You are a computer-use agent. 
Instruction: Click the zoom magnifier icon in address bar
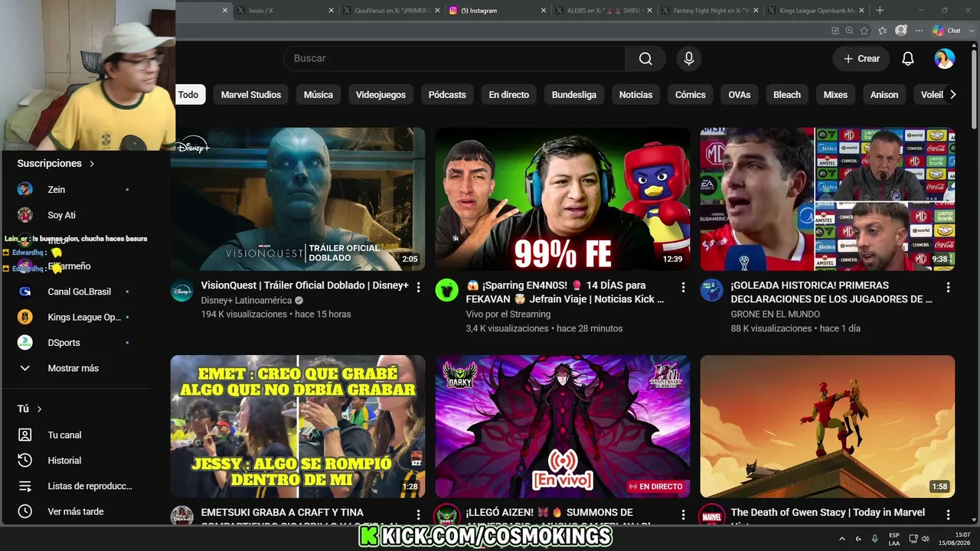[850, 31]
